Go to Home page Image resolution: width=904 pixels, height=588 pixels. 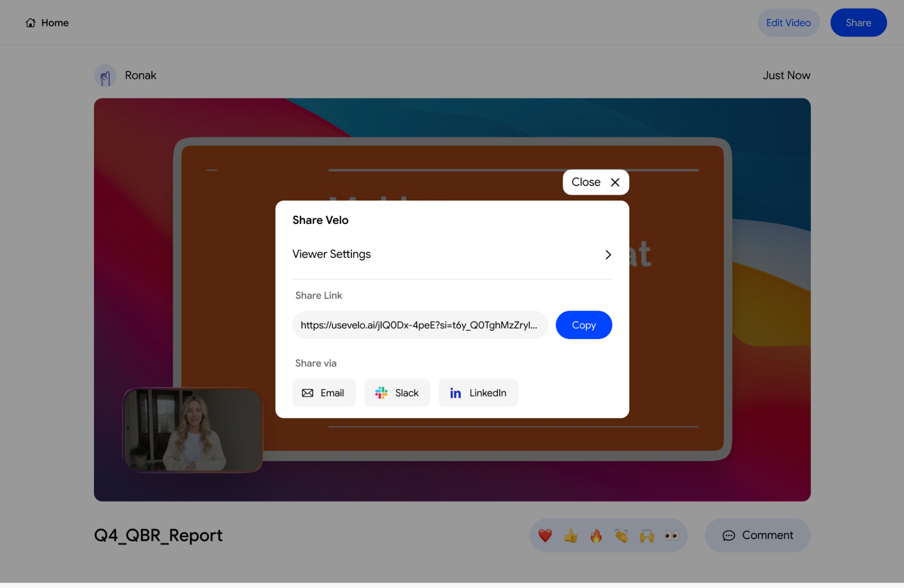[x=47, y=23]
